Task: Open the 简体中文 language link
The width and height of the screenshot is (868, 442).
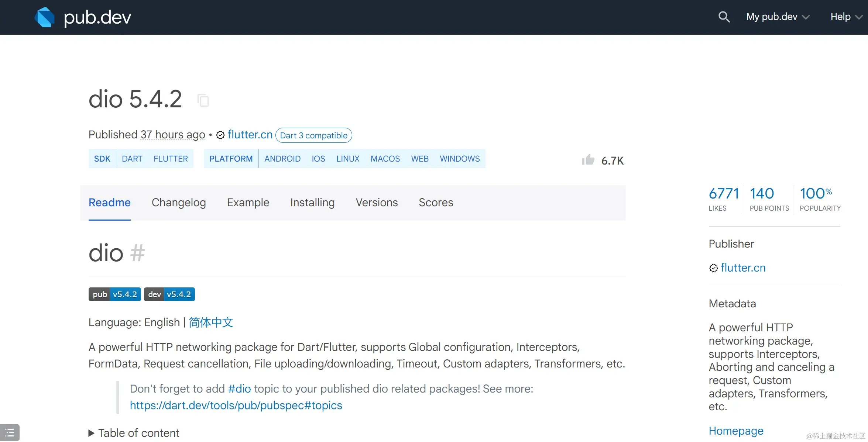Action: (x=211, y=322)
